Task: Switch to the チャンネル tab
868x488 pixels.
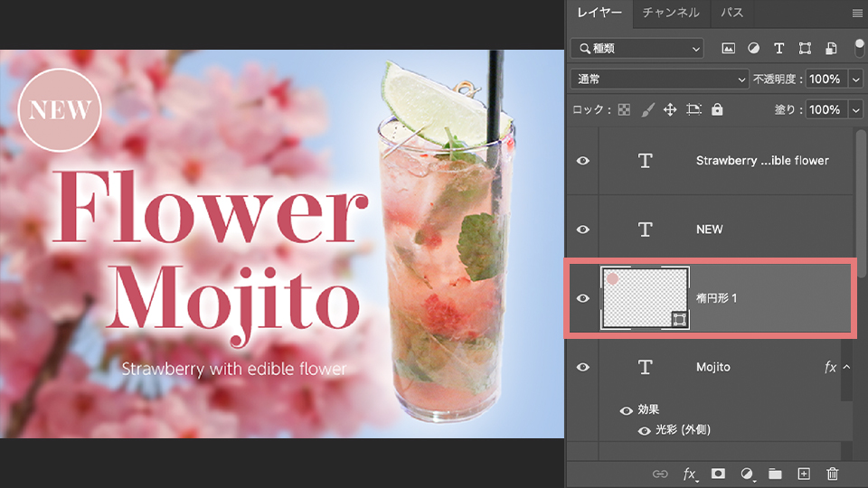Action: click(671, 12)
